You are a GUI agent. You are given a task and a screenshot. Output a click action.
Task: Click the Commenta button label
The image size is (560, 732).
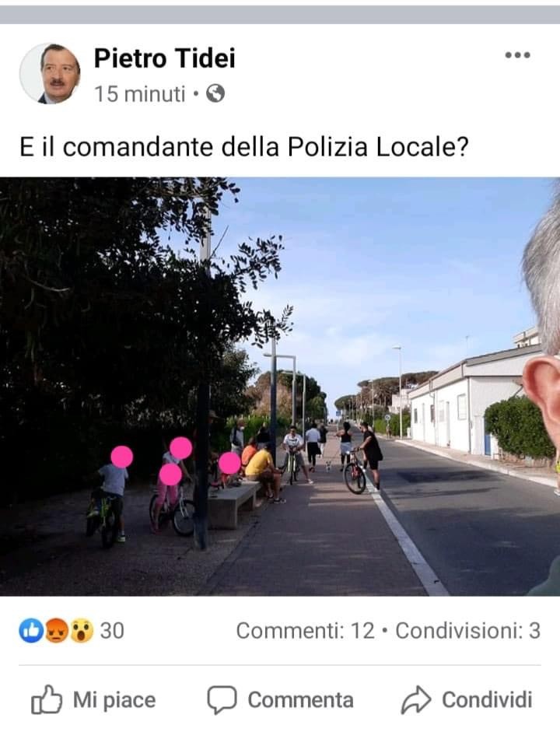pos(300,700)
